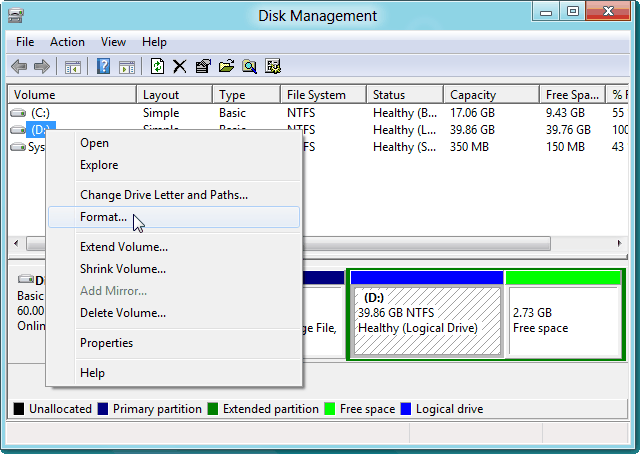Sort by the Type column header
The image size is (640, 454).
click(247, 95)
